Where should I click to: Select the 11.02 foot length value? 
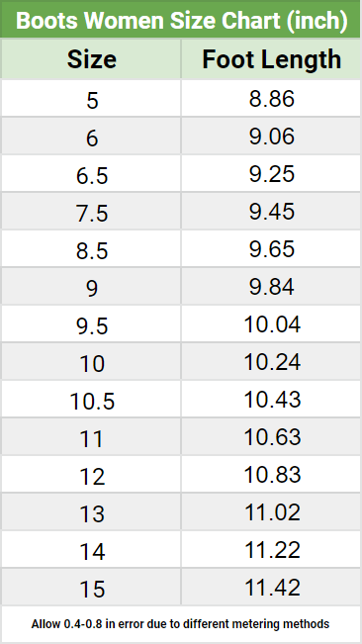[x=272, y=512]
